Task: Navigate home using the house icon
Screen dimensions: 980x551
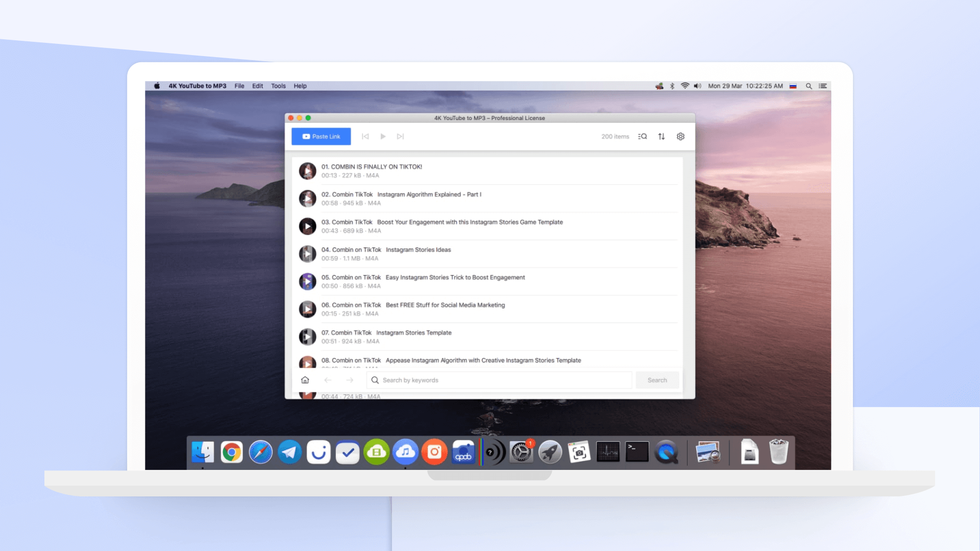Action: click(305, 380)
